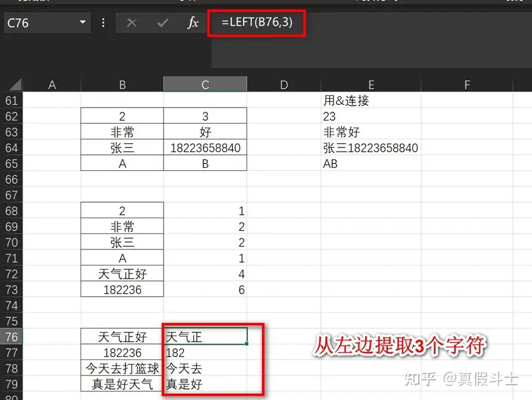Click cell B78 containing 今天去打篮球
This screenshot has width=532, height=400.
point(122,369)
